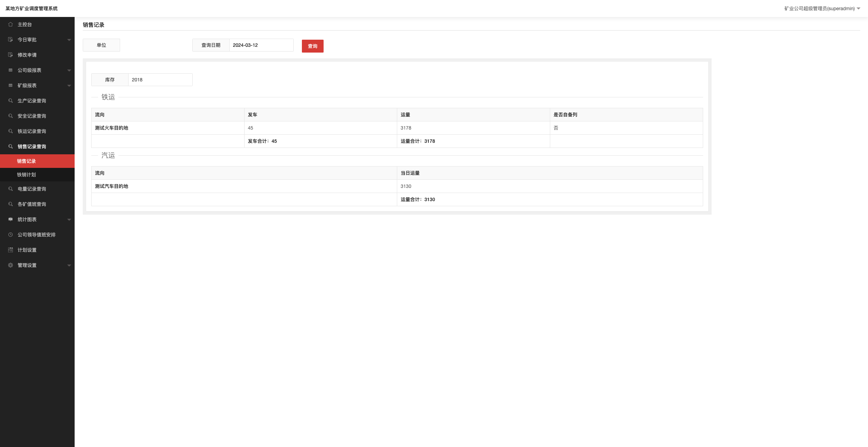Click the edit icon beside 今日审批
Screen dimensions: 868x447
coord(11,40)
